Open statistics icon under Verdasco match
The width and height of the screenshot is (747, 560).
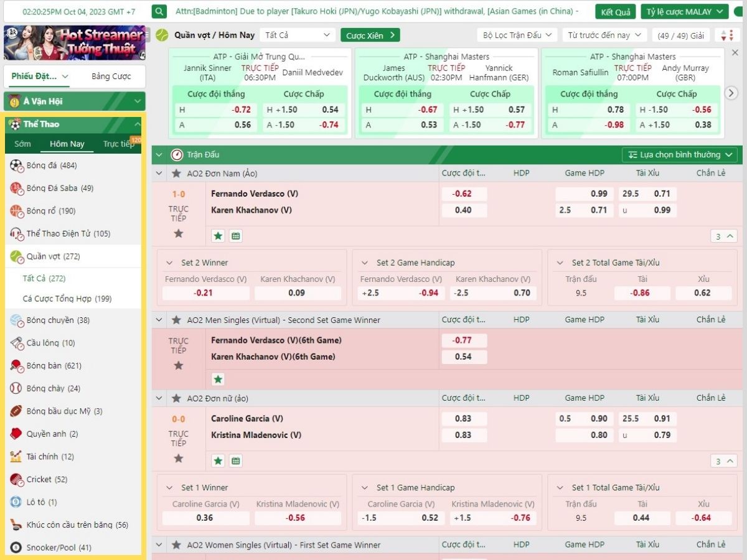click(235, 236)
